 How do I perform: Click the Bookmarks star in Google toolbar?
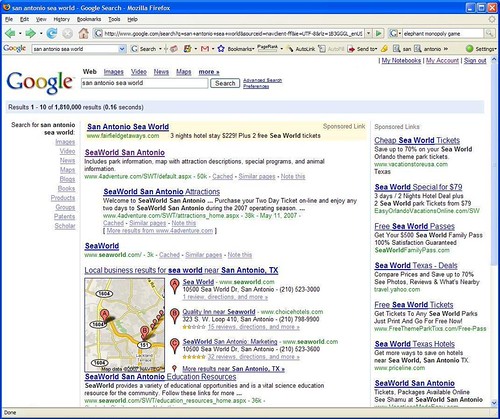pyautogui.click(x=221, y=49)
